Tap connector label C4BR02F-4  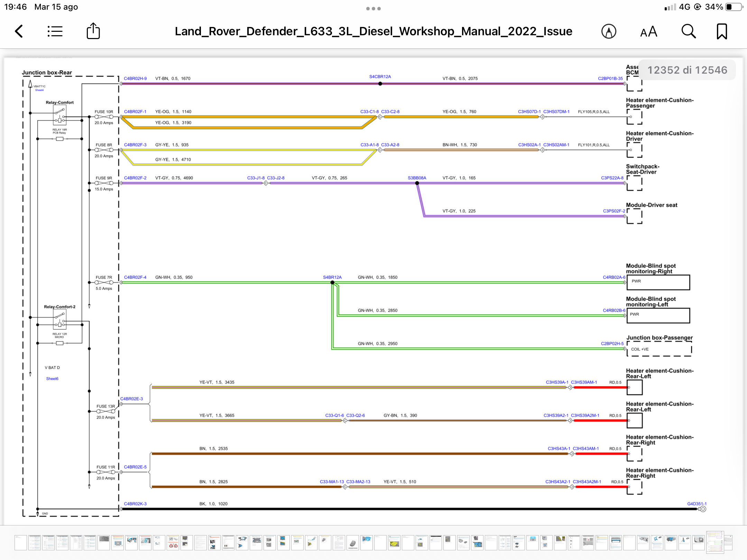(x=135, y=277)
